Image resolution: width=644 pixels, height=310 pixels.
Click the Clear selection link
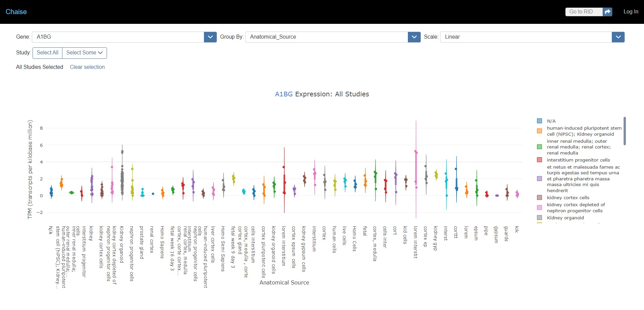coord(87,67)
